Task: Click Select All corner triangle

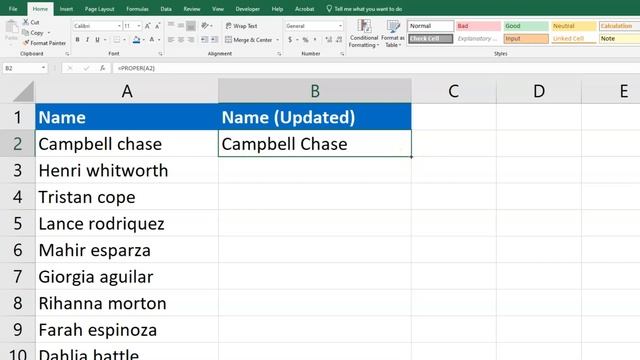Action: coord(23,91)
